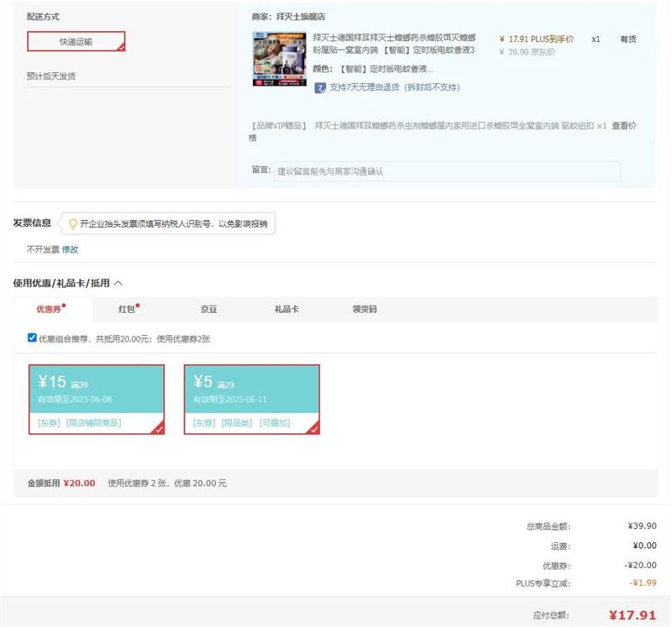Toggle the 优惠组合推荐 checkbox
The height and width of the screenshot is (627, 672).
[x=32, y=338]
